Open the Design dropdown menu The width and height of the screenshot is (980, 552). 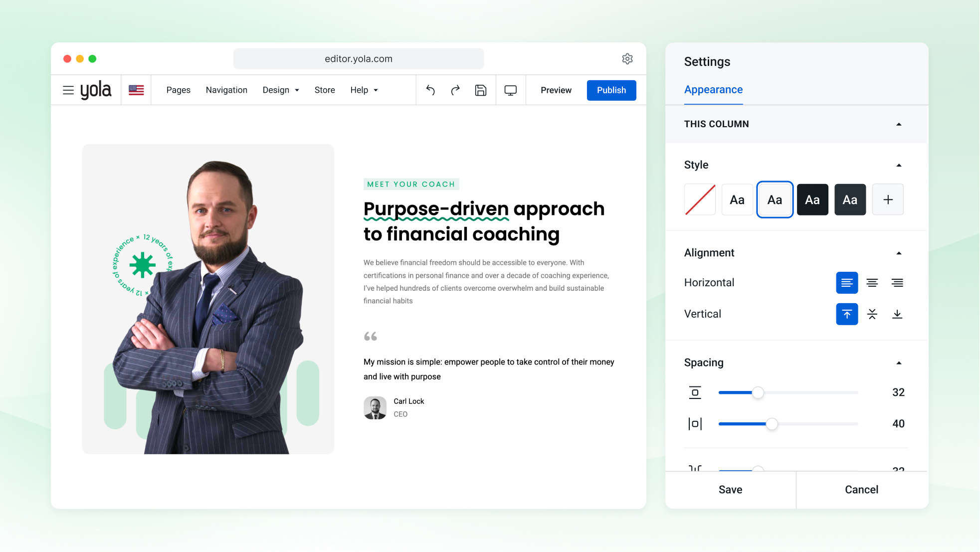click(281, 90)
